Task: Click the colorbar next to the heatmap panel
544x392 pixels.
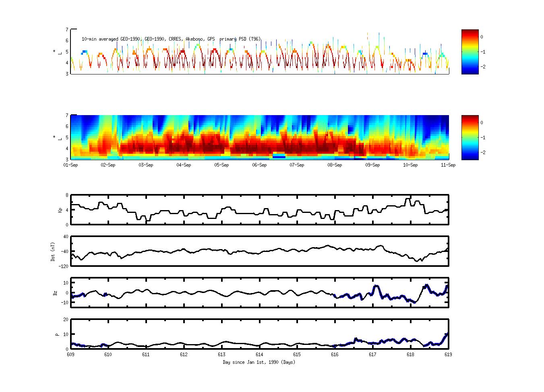Action: (470, 137)
